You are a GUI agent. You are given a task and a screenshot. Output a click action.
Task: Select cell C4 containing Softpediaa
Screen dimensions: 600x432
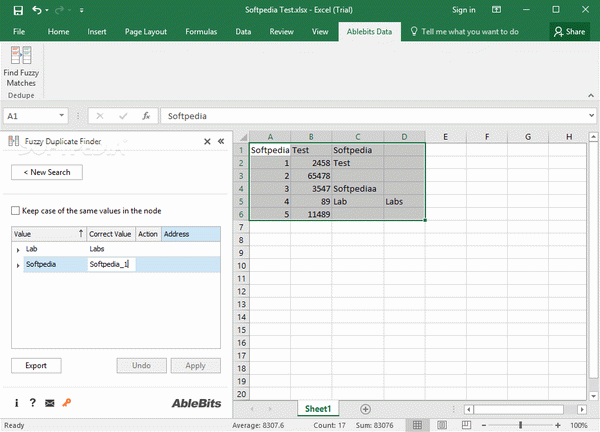coord(357,189)
